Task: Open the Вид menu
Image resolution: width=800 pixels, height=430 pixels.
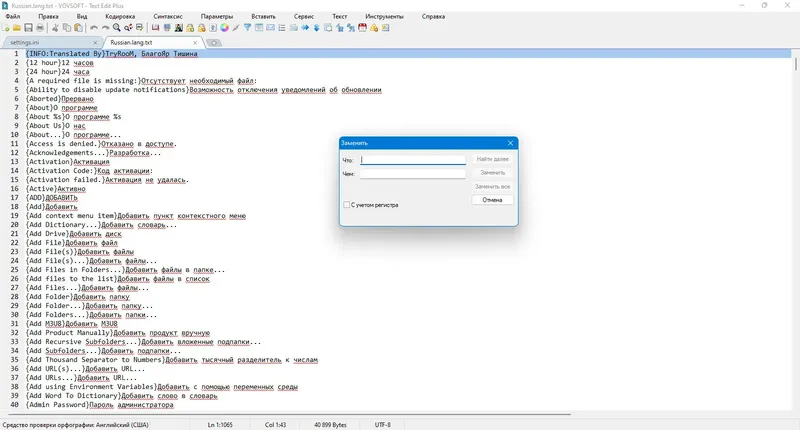Action: tap(82, 16)
